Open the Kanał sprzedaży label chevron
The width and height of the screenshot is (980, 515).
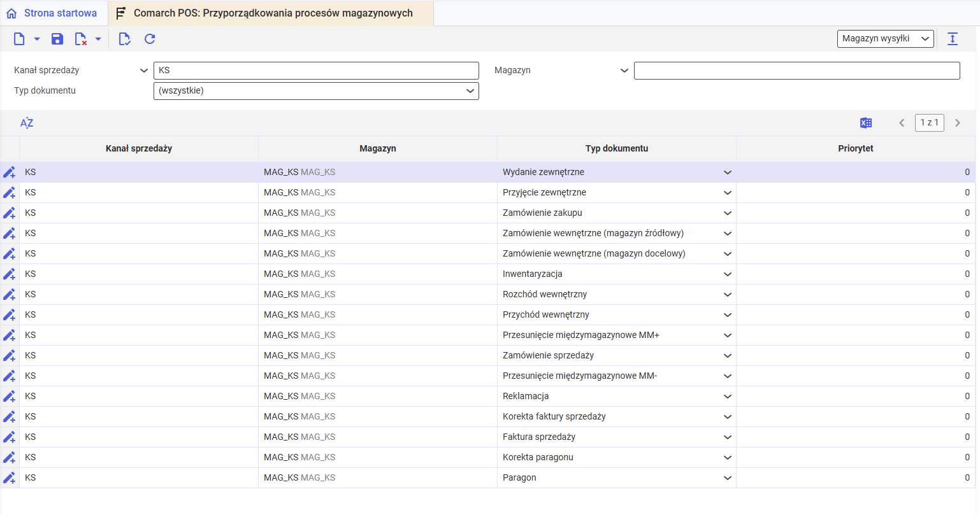pos(144,71)
